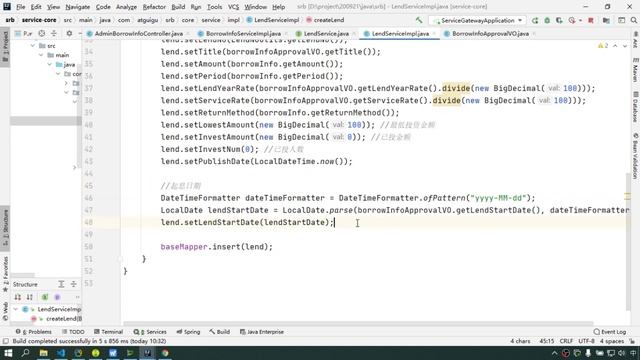This screenshot has width=640, height=360.
Task: Collapse the main folder node
Action: coord(41,55)
